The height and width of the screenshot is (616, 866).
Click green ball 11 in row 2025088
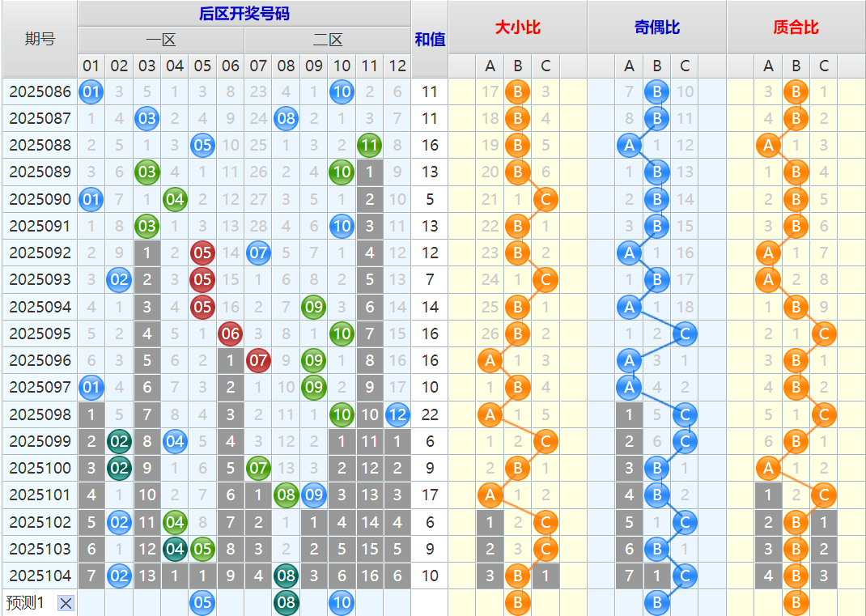pos(370,146)
